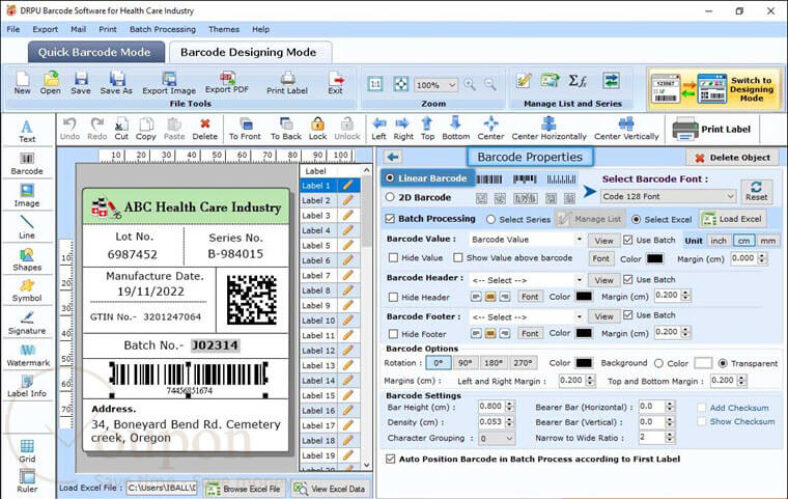Select the Text tool in sidebar
The image size is (788, 499).
(27, 131)
